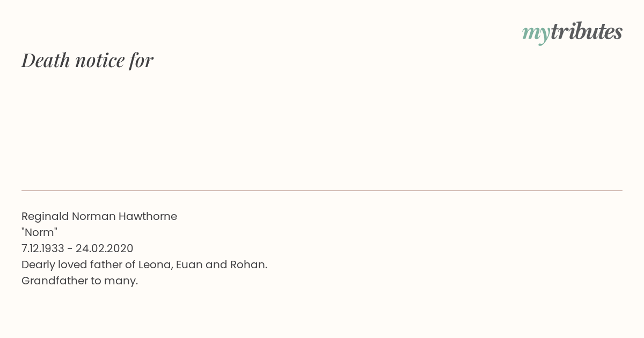Screen dimensions: 644x338
Task: Click the surname "Hawthorne"
Action: click(148, 216)
